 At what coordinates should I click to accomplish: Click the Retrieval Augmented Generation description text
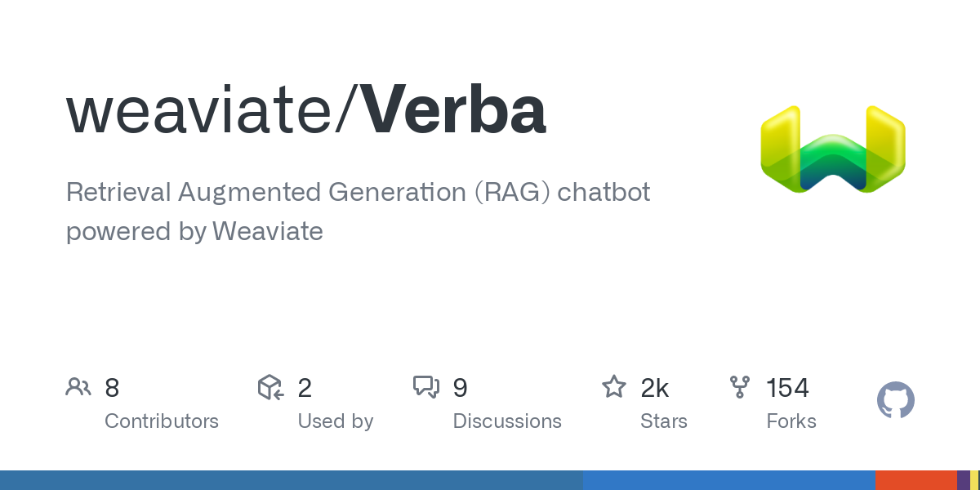358,212
